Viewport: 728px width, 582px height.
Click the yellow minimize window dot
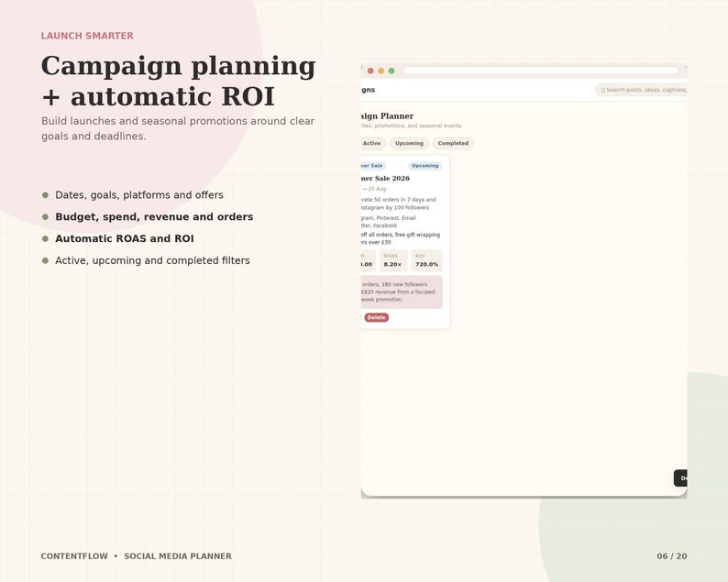pyautogui.click(x=381, y=71)
